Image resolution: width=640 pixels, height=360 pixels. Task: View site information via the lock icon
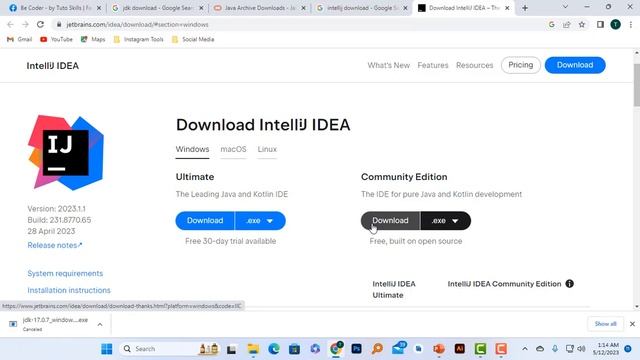point(59,24)
